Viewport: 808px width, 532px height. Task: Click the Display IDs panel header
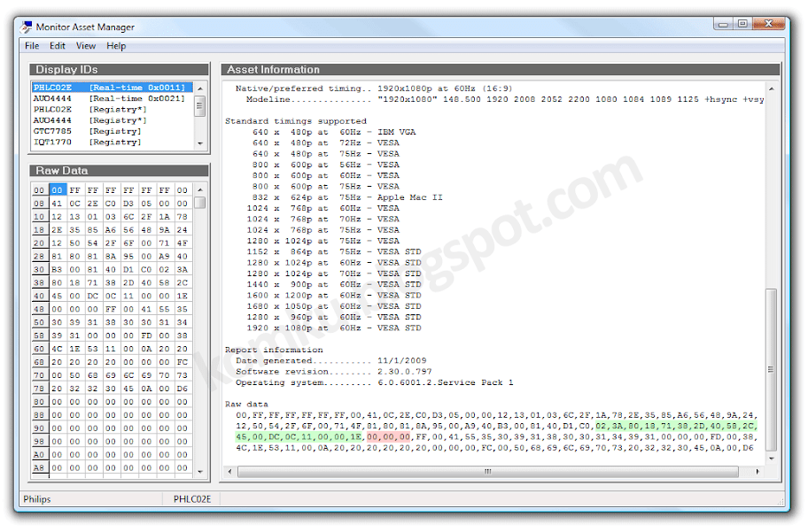pos(119,69)
